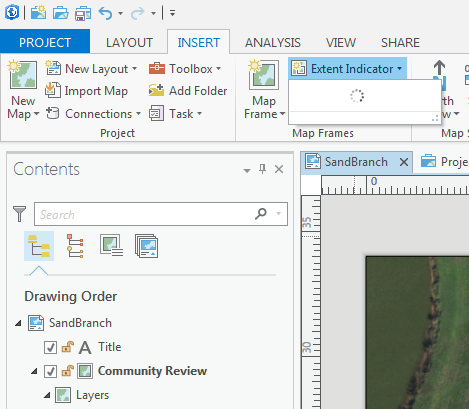The height and width of the screenshot is (409, 469).
Task: Collapse the Layers node
Action: tap(47, 395)
